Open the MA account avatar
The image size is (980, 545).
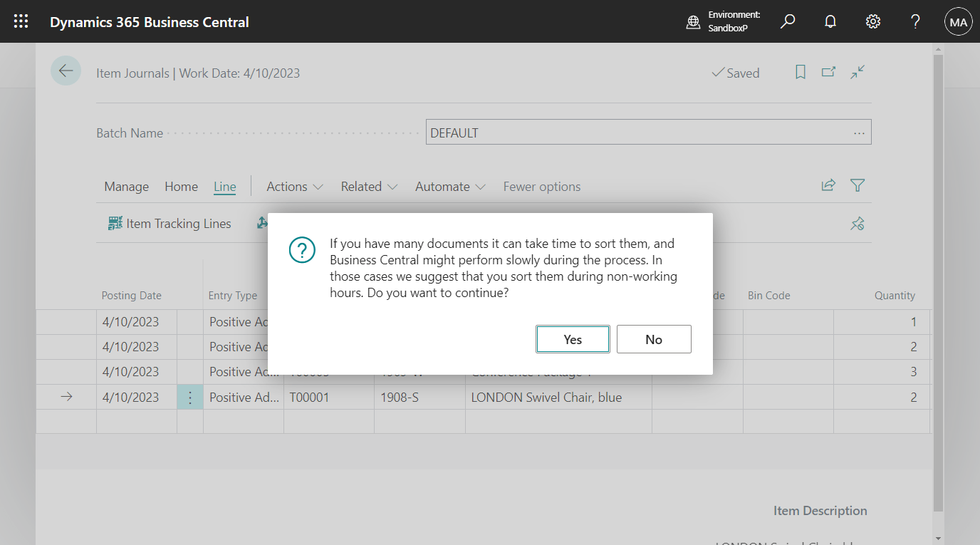click(x=958, y=21)
